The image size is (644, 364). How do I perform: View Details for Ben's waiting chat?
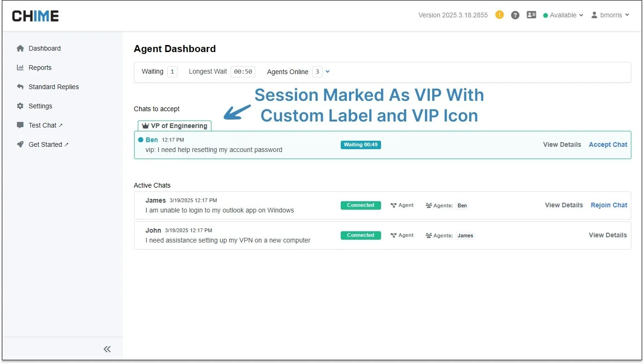[562, 144]
